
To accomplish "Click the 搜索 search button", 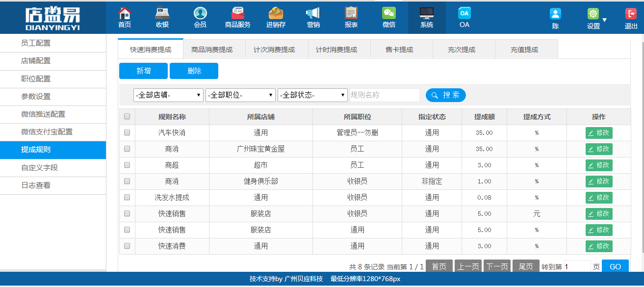I will coord(445,95).
